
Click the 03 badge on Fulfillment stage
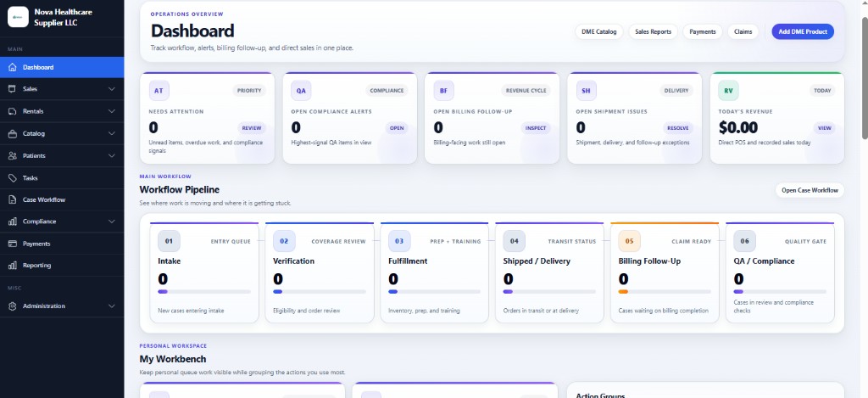coord(399,241)
